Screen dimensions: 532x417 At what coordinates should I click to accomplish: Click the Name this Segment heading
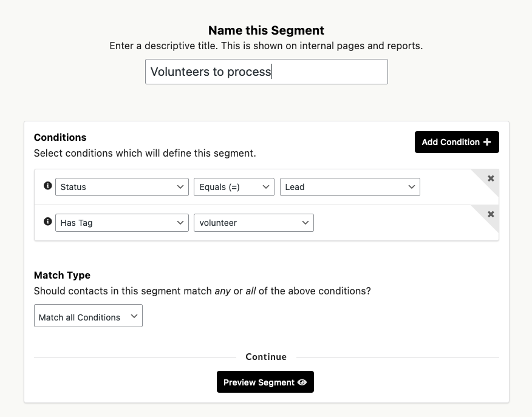pyautogui.click(x=266, y=30)
